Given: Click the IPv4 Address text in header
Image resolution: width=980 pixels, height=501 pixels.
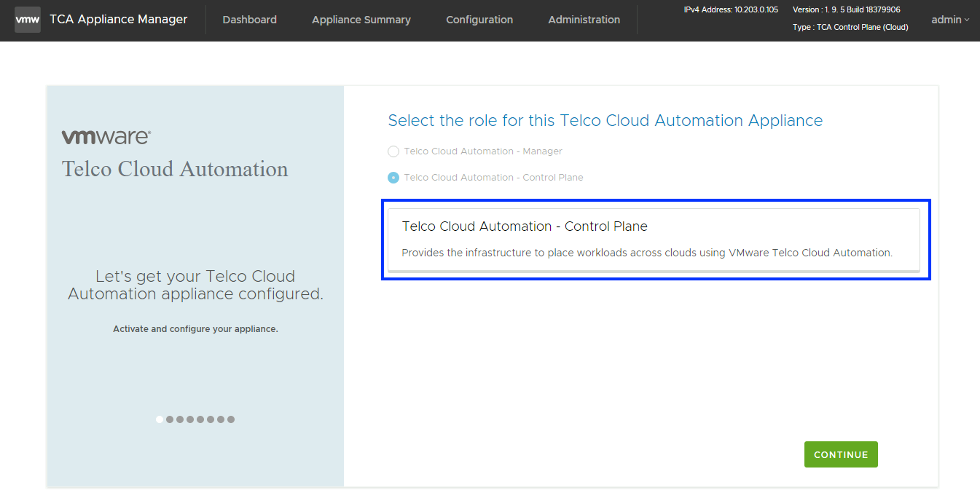Looking at the screenshot, I should point(731,9).
